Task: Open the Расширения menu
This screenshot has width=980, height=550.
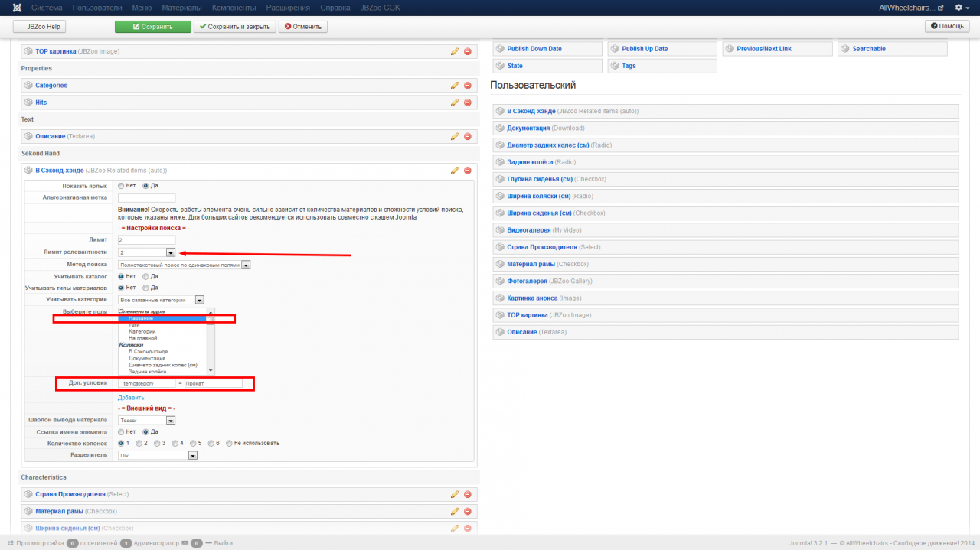Action: coord(289,8)
